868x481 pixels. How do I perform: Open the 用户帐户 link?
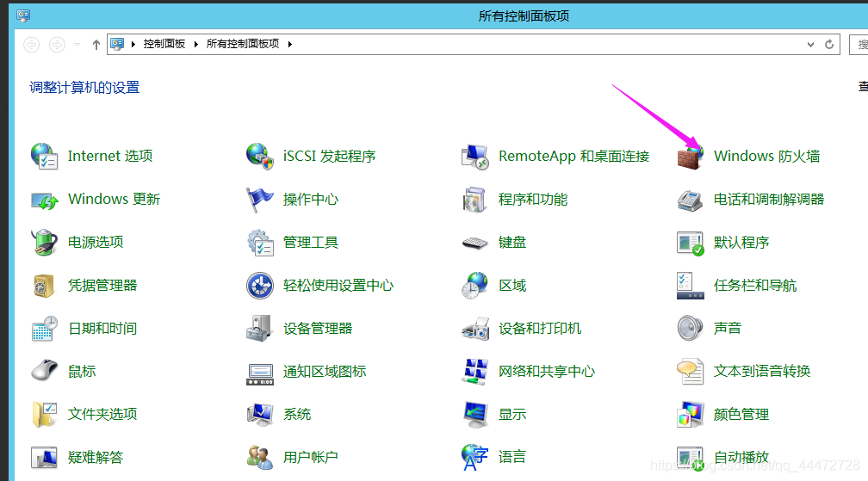tap(311, 457)
